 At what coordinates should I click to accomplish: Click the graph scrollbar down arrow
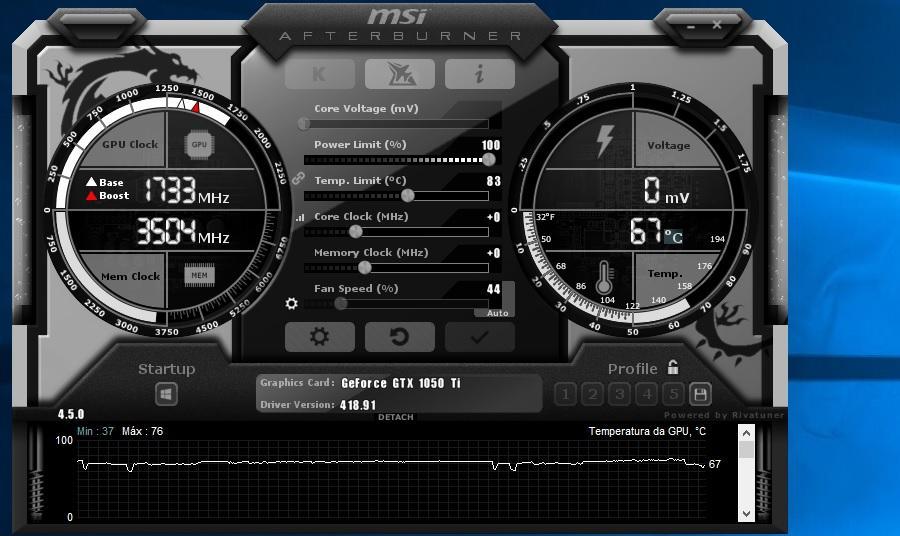746,514
